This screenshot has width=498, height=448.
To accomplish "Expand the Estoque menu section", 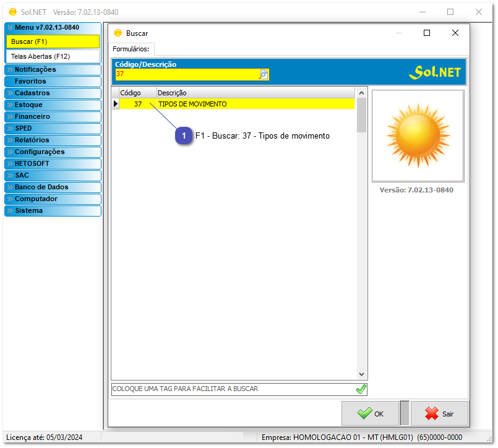I will click(x=52, y=105).
